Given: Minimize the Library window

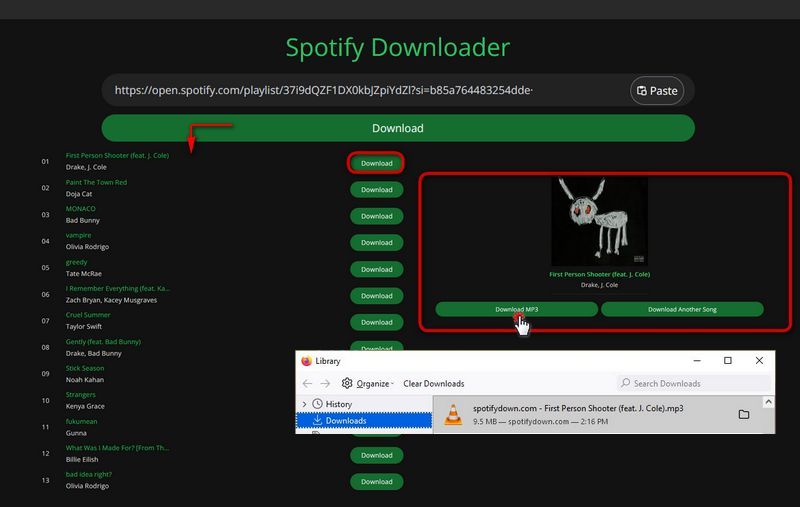Looking at the screenshot, I should [697, 361].
